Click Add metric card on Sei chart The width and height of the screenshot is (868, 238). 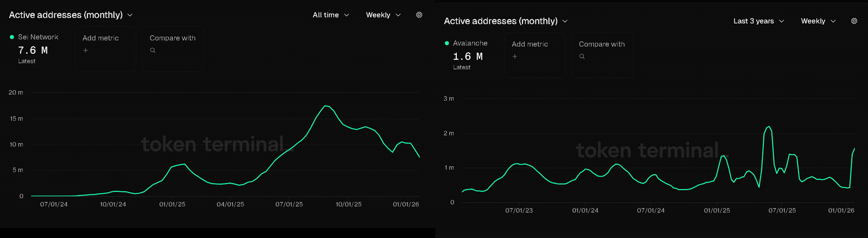click(105, 49)
